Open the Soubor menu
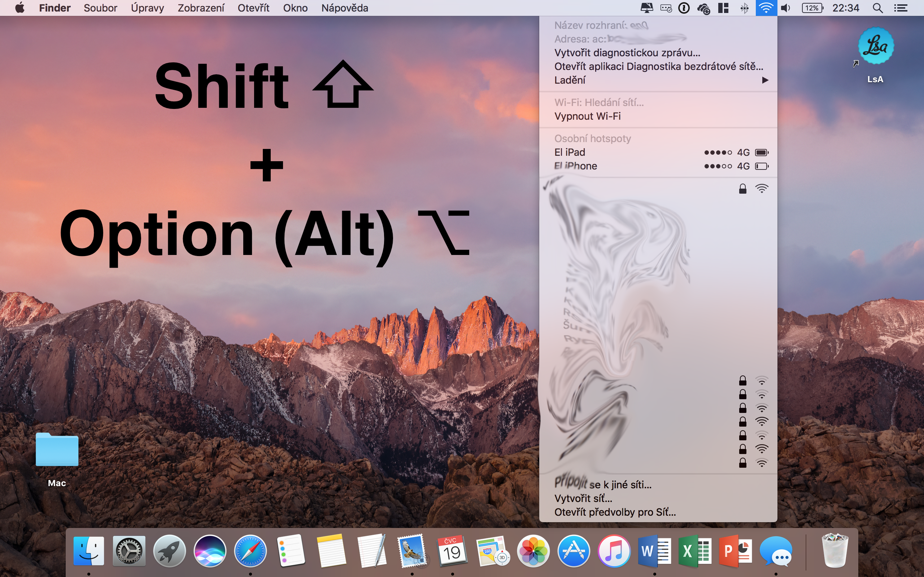The width and height of the screenshot is (924, 577). coord(100,8)
